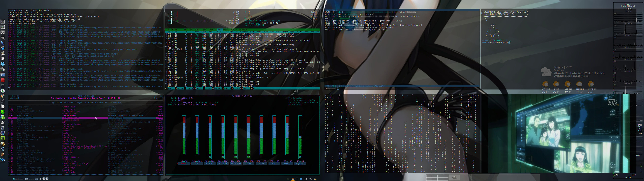Launch Dropbox from the left dock
The image size is (644, 181).
[x=3, y=64]
